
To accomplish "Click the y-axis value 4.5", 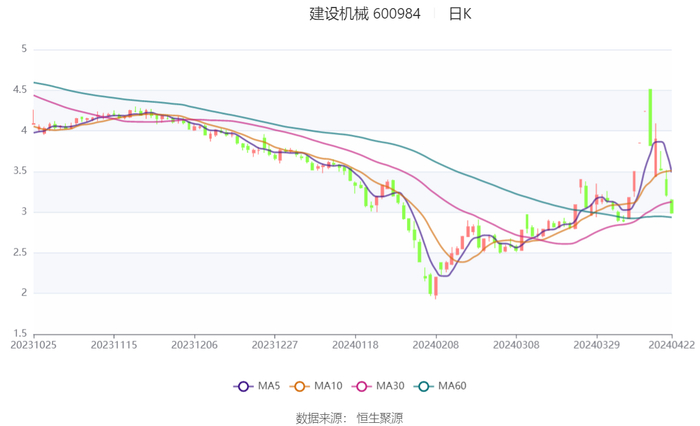I will coord(20,90).
